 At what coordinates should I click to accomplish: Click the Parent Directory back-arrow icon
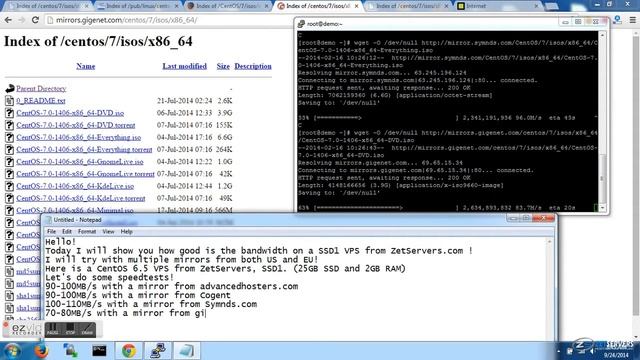pyautogui.click(x=10, y=88)
